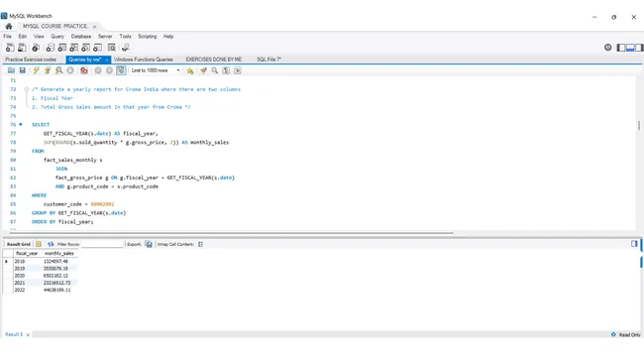The width and height of the screenshot is (644, 363).
Task: Open find magnifier icon in editor toolbar
Action: click(214, 70)
